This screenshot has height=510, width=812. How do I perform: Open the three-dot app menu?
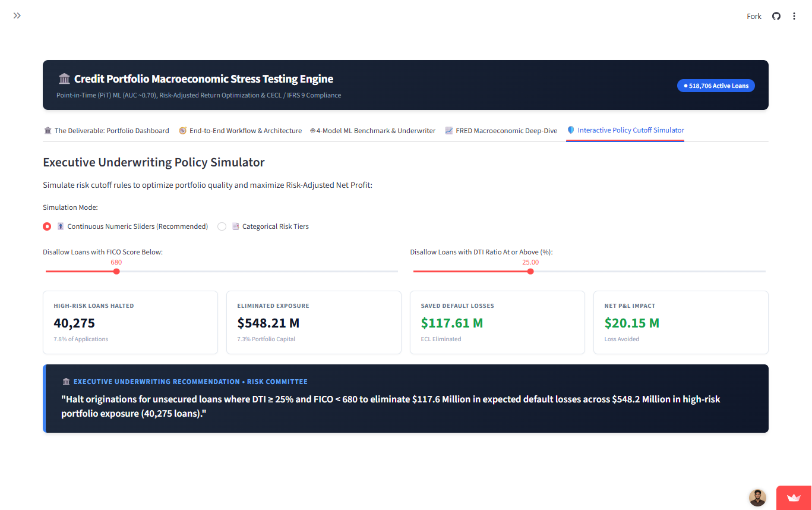794,16
